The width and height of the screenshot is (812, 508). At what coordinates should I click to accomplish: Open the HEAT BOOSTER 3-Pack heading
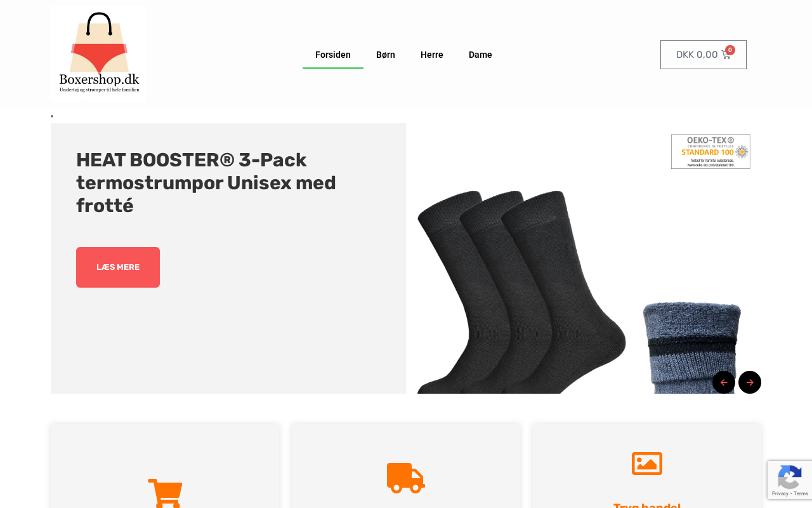[x=206, y=183]
